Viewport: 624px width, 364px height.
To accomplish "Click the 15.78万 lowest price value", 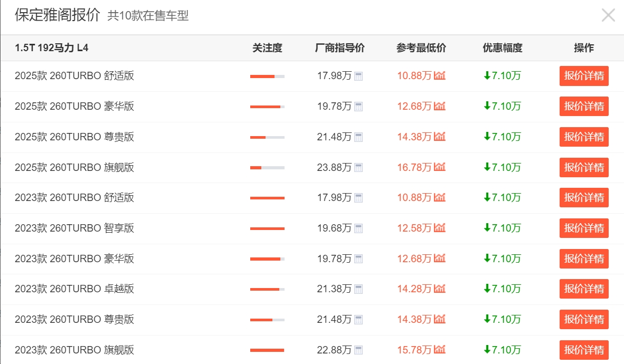I will click(414, 350).
